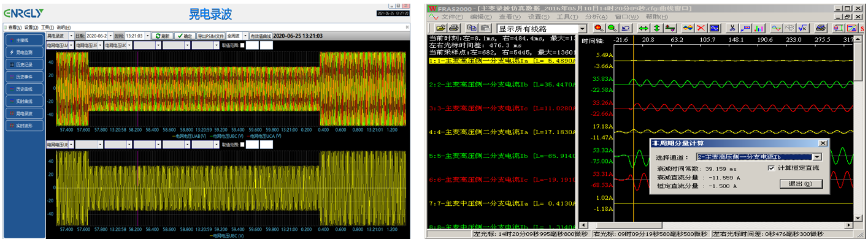868x242 pixels.
Task: Open 文件(F) menu in FRAS2000
Action: (x=452, y=17)
